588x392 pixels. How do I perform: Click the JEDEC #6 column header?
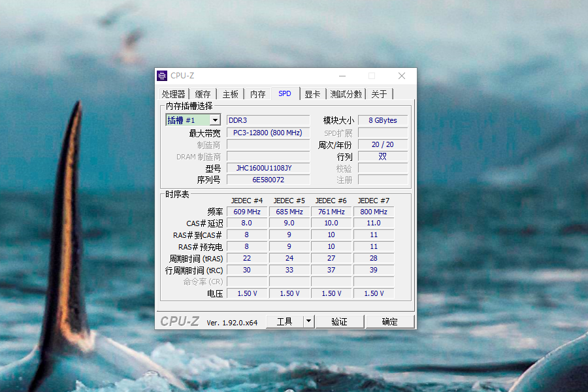(x=331, y=201)
